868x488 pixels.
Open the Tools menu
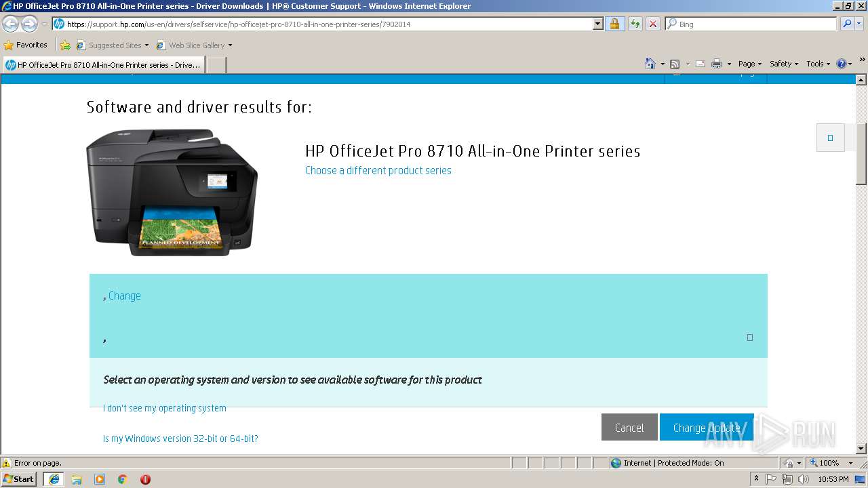(x=818, y=64)
